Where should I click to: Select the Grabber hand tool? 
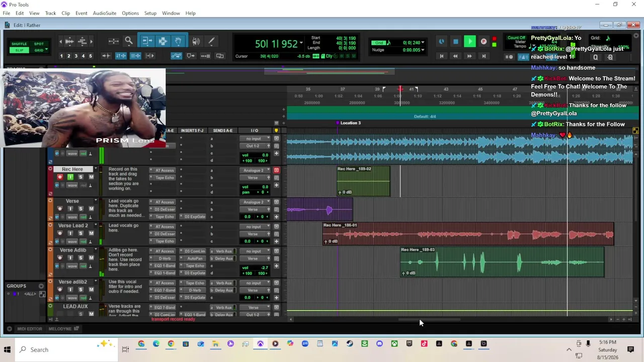[178, 41]
